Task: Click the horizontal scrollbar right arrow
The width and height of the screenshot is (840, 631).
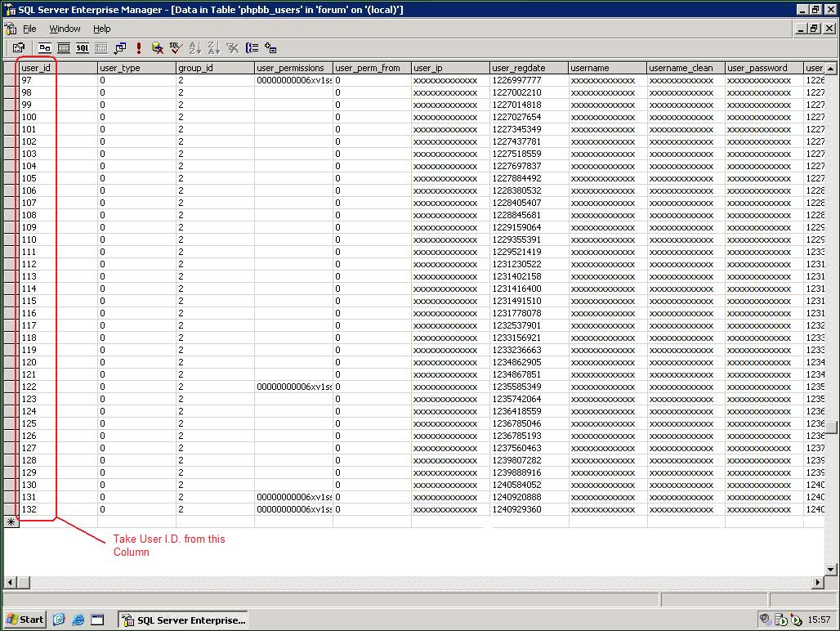Action: [x=819, y=582]
